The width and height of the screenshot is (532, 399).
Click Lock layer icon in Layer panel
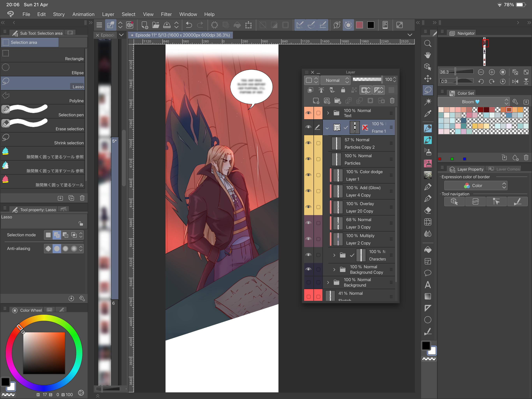[343, 90]
